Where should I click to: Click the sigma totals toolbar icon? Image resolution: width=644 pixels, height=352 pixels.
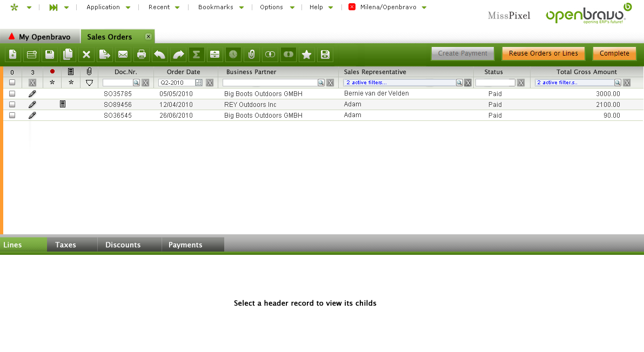point(196,54)
